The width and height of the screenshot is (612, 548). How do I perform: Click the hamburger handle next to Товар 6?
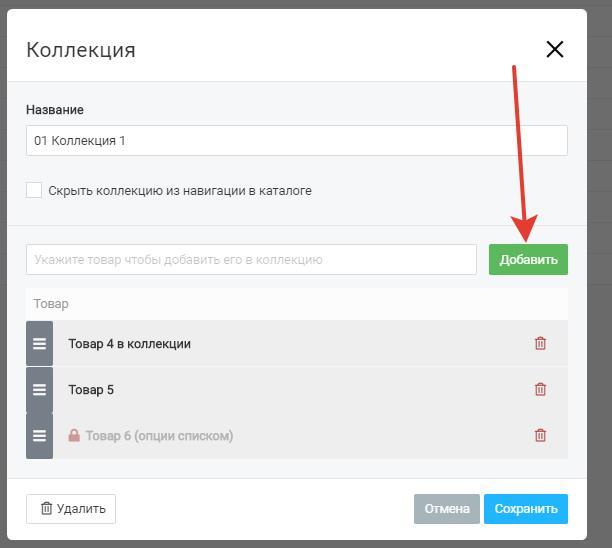[x=39, y=435]
